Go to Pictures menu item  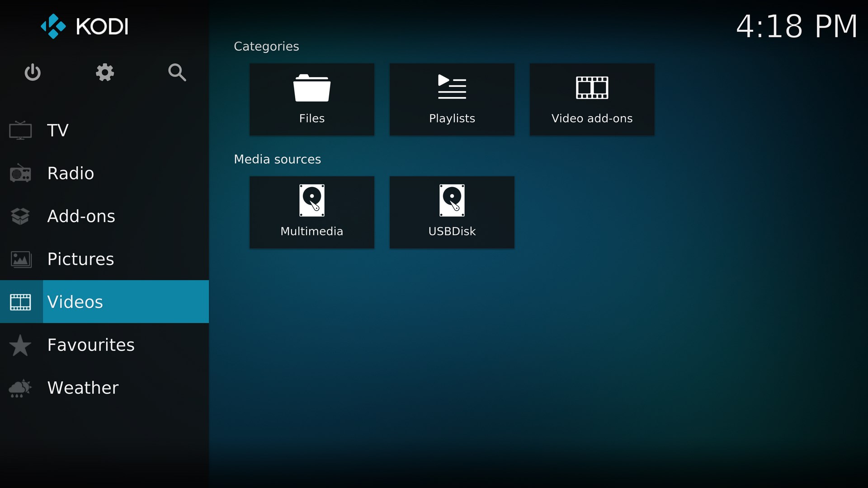(104, 259)
